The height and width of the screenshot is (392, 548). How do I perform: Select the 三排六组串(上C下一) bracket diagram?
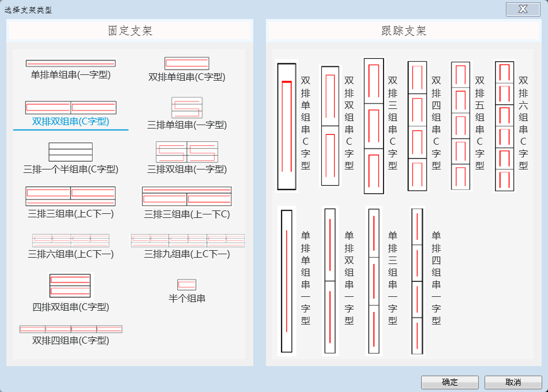tap(70, 240)
